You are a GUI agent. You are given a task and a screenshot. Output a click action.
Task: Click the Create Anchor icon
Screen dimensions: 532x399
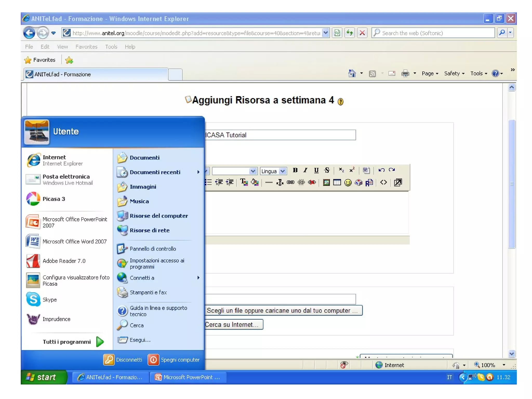[x=280, y=182]
